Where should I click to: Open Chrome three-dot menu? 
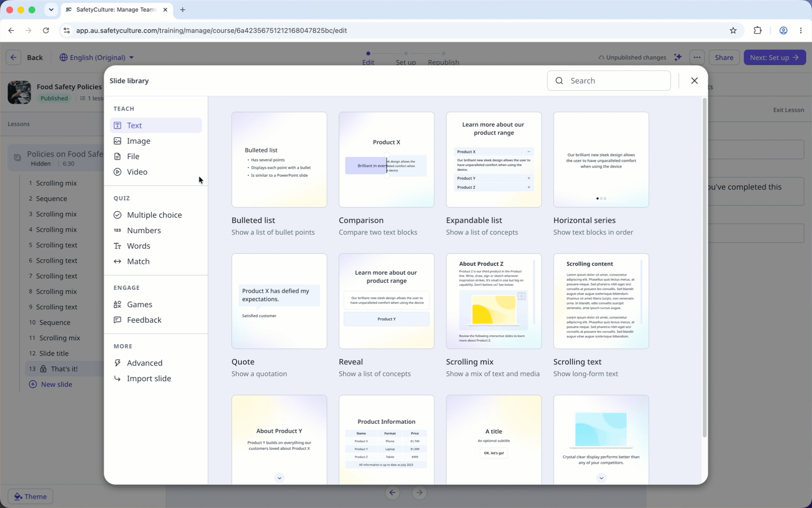coord(801,30)
